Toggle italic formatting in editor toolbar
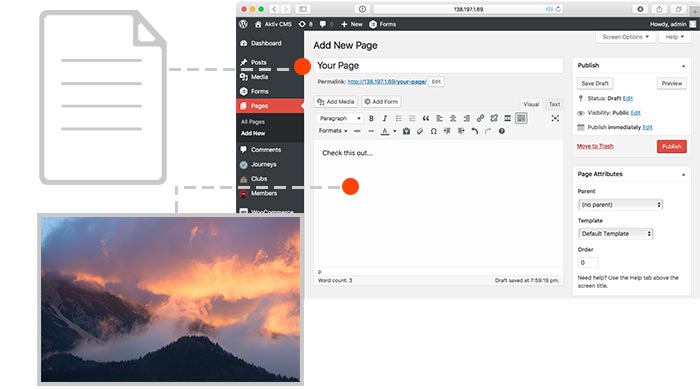 (x=384, y=118)
